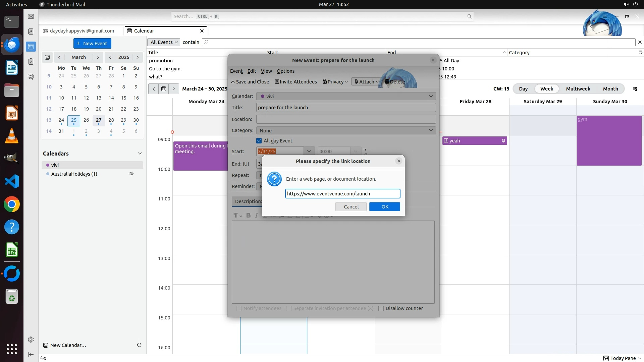Expand the Today Pane dropdown
The width and height of the screenshot is (644, 362).
pos(639,358)
